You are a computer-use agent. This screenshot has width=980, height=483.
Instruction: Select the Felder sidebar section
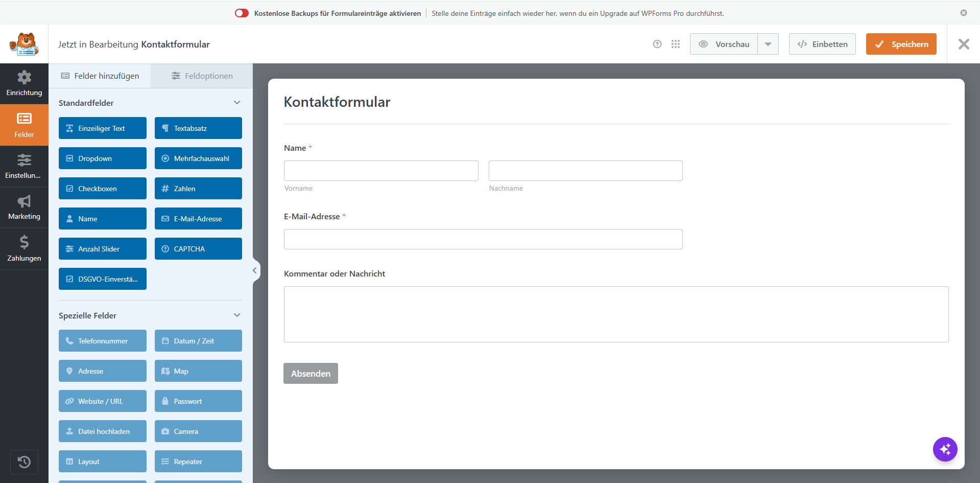[24, 125]
